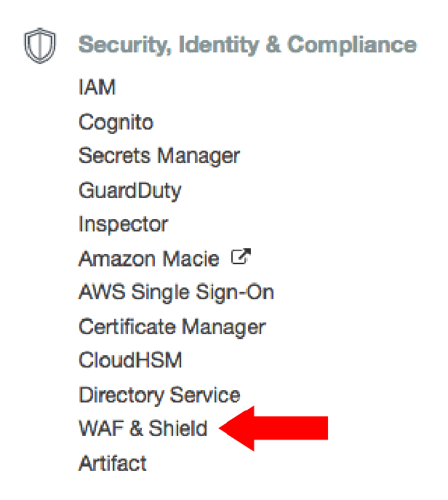
Task: Click the red arrow's rectangular tail
Action: click(291, 428)
